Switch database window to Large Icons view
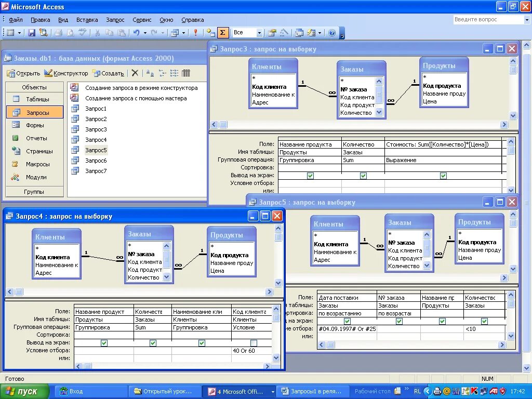 click(150, 73)
